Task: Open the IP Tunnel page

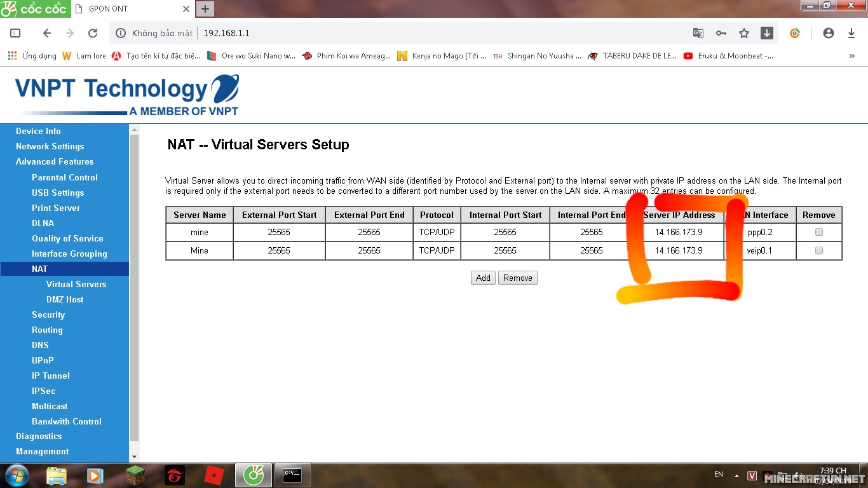Action: point(51,376)
